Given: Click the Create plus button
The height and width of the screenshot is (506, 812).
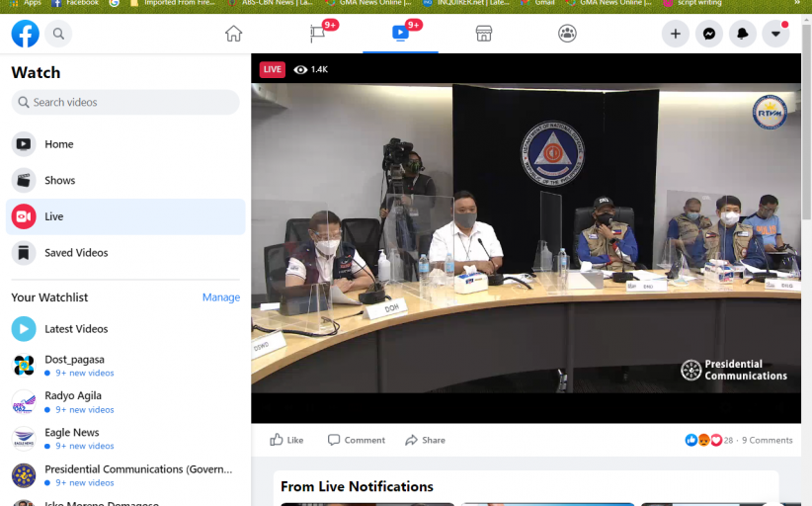Looking at the screenshot, I should pyautogui.click(x=676, y=34).
